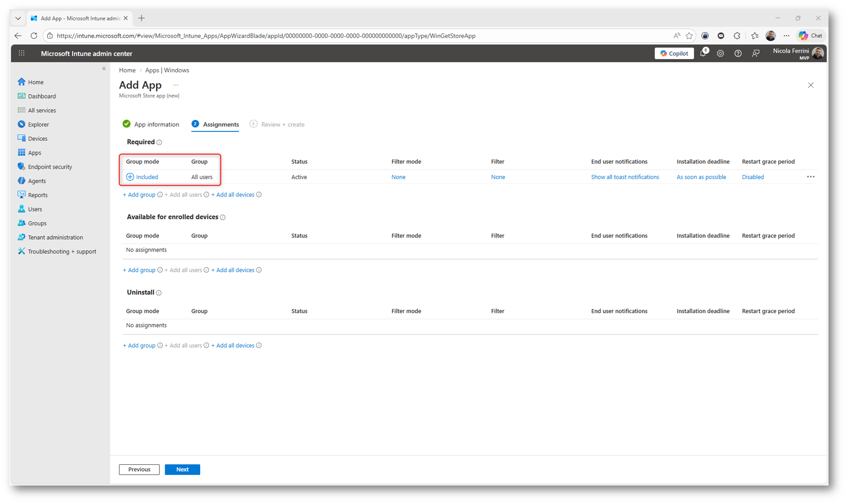Open the settings gear icon
Image resolution: width=847 pixels, height=504 pixels.
pyautogui.click(x=720, y=53)
